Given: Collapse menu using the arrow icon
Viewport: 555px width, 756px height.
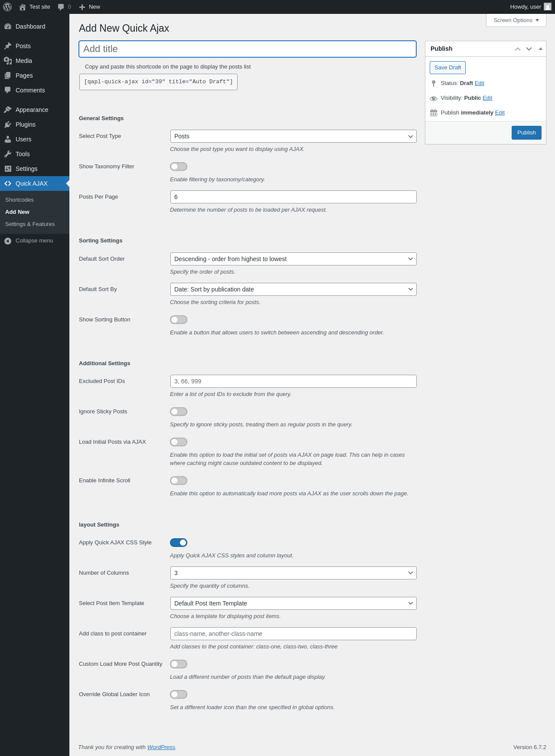Looking at the screenshot, I should (x=8, y=241).
